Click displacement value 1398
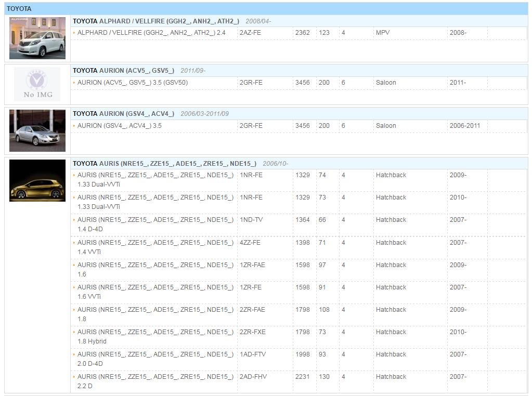 click(x=302, y=242)
